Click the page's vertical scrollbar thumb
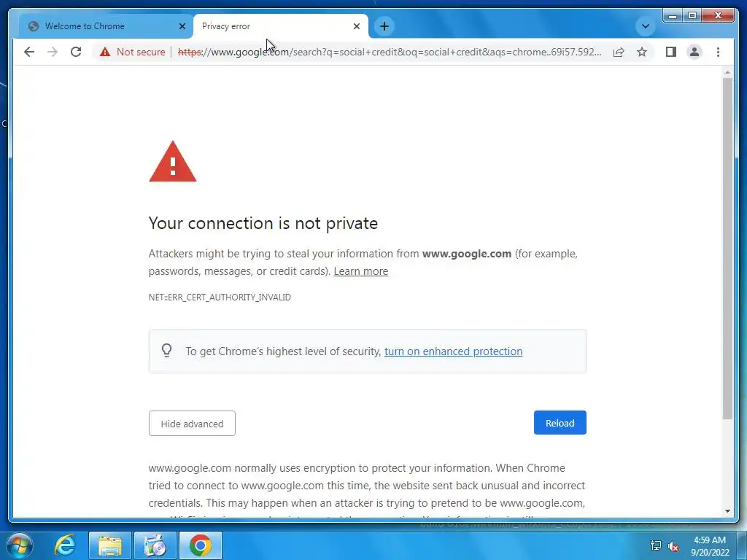Screen dimensions: 747x560 727,248
